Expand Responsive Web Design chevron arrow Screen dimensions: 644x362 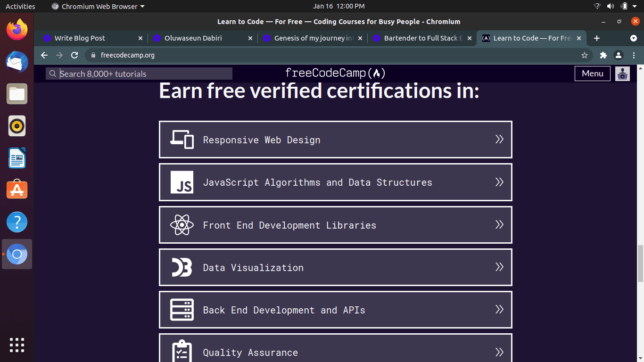pos(499,140)
